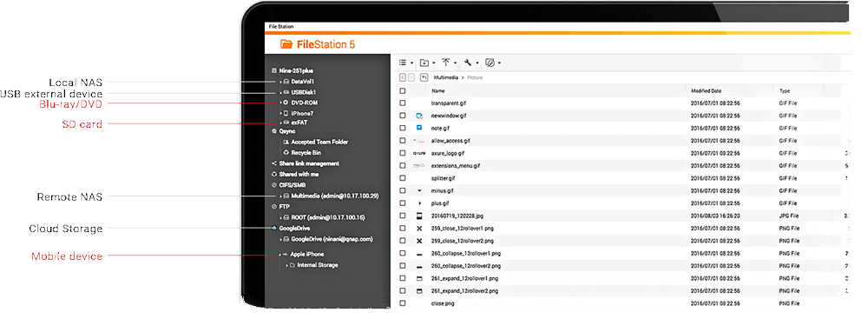
Task: Click the Multimedia breadcrumb link
Action: [x=446, y=77]
